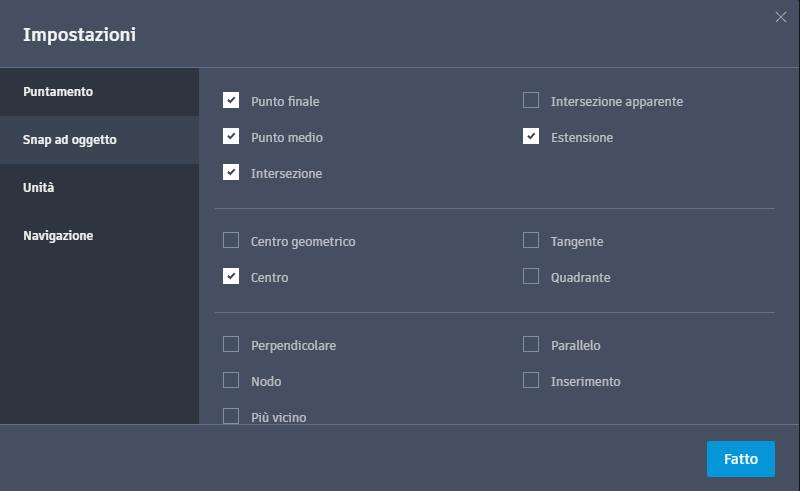Check the Nodo checkbox

231,380
